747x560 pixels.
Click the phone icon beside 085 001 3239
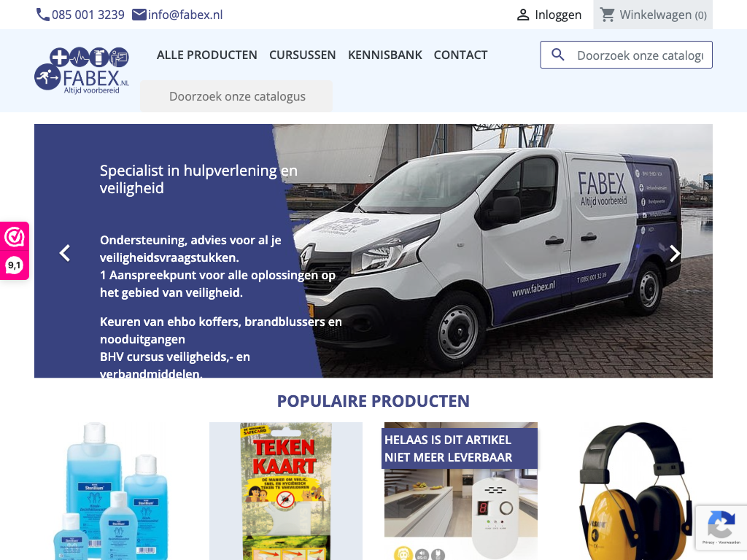tap(42, 15)
